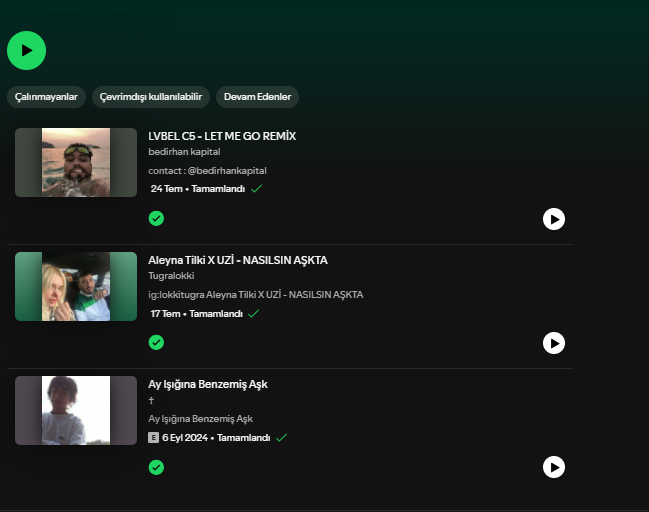649x512 pixels.
Task: Open the LVBEL C5 episode thumbnail
Action: coord(76,162)
